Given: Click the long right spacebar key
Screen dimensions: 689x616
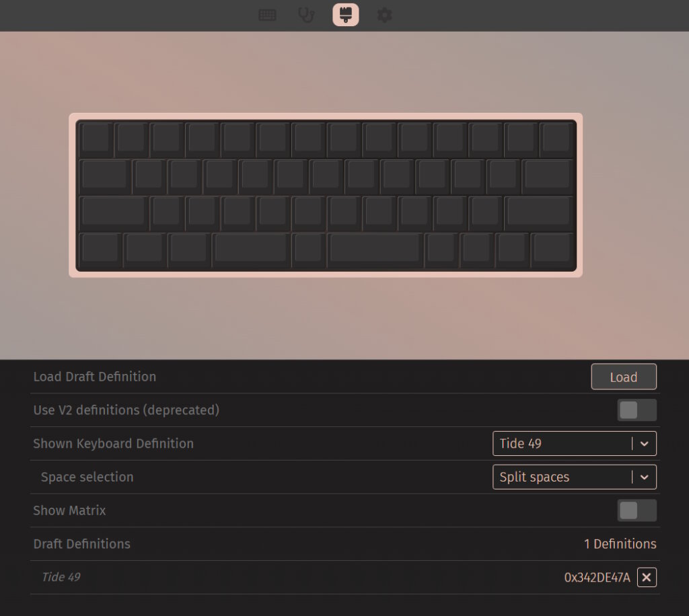Looking at the screenshot, I should pos(375,249).
